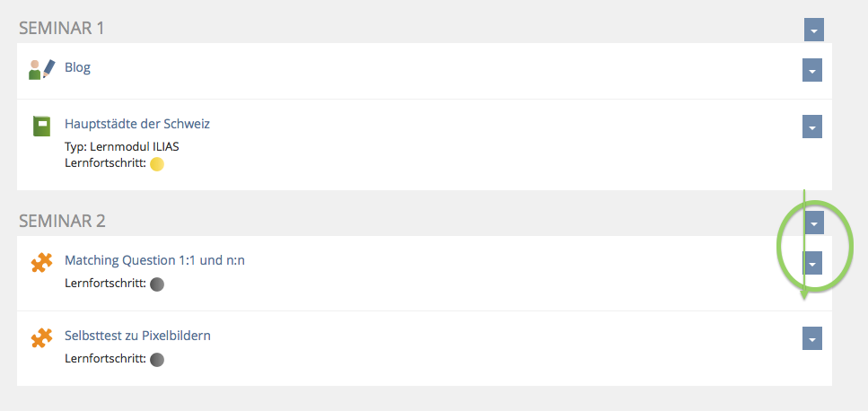868x411 pixels.
Task: Click the green book icon for Hauptstädte der Schweiz
Action: (x=41, y=126)
